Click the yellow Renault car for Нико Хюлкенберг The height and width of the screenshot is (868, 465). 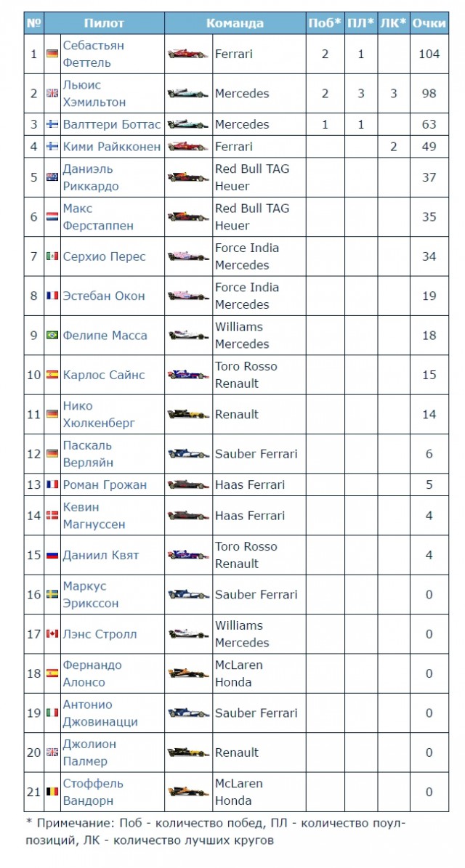[x=188, y=415]
